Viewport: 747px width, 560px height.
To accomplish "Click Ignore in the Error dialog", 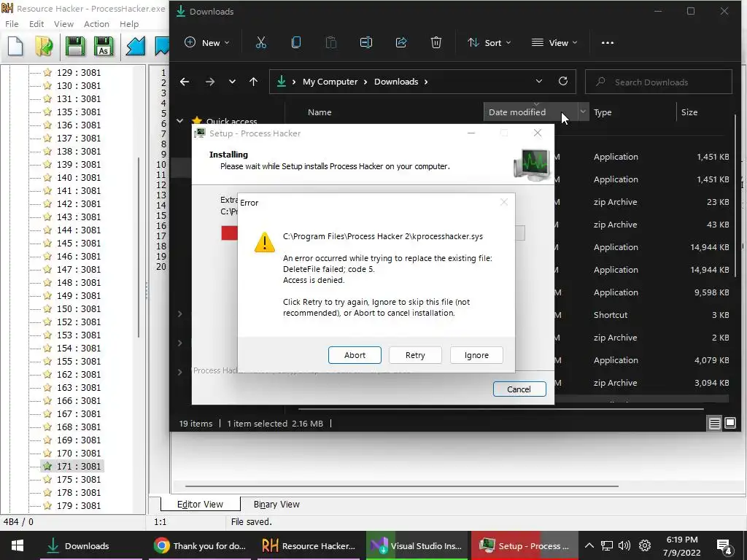I will point(476,355).
